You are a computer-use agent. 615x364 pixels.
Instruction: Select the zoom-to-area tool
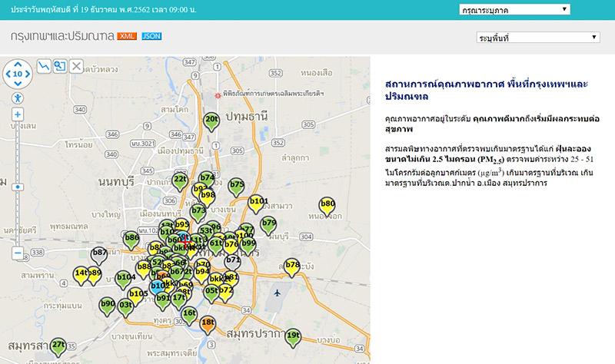pos(60,66)
